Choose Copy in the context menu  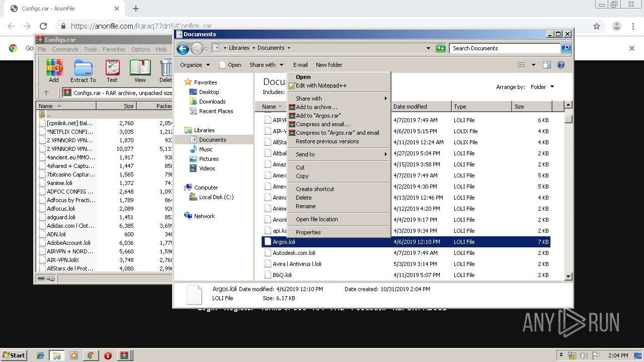pyautogui.click(x=339, y=176)
